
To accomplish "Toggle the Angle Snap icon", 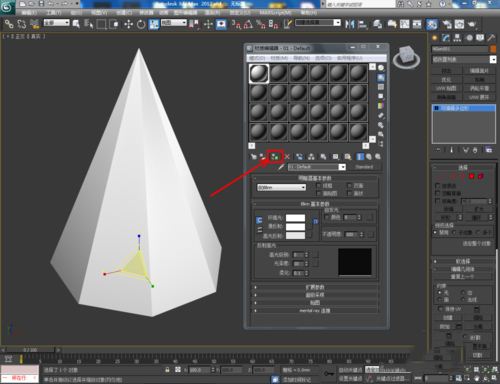I will [248, 24].
